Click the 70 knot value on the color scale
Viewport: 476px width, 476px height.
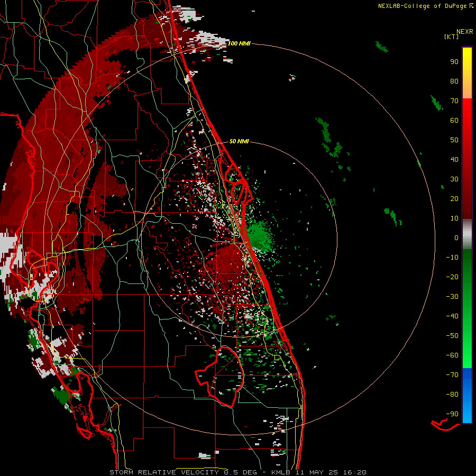pyautogui.click(x=454, y=101)
